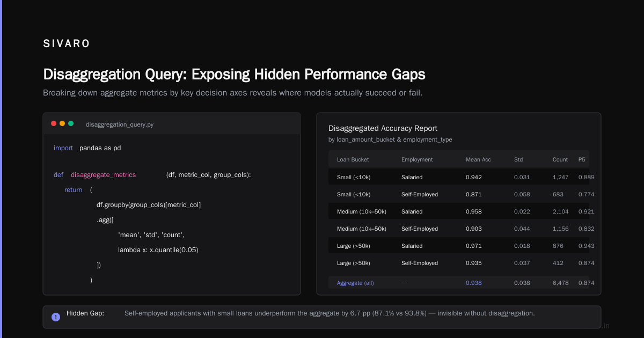Click the main slide heading
This screenshot has height=338, width=644.
coord(234,74)
